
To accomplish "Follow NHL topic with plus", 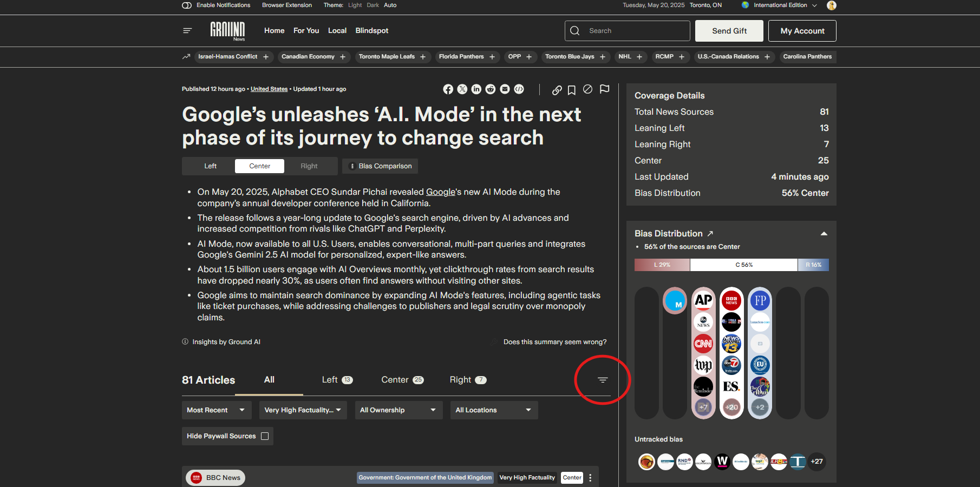I will pos(639,57).
